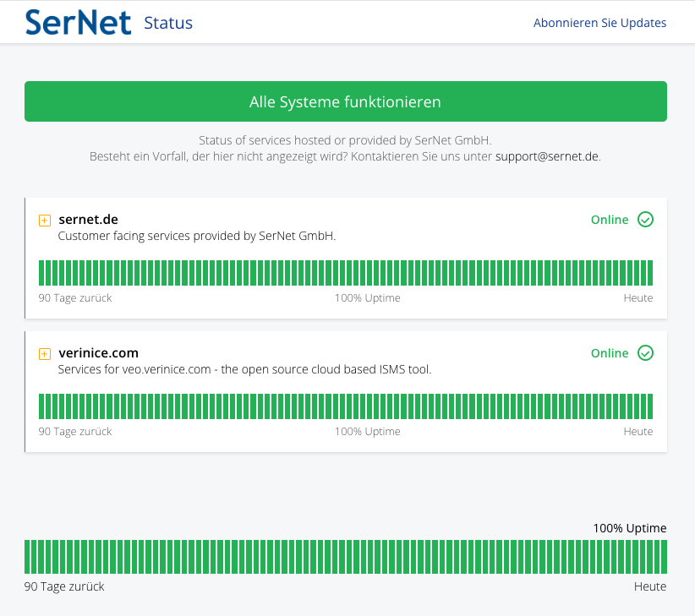
Task: Expand the verinice.com component group
Action: [45, 354]
